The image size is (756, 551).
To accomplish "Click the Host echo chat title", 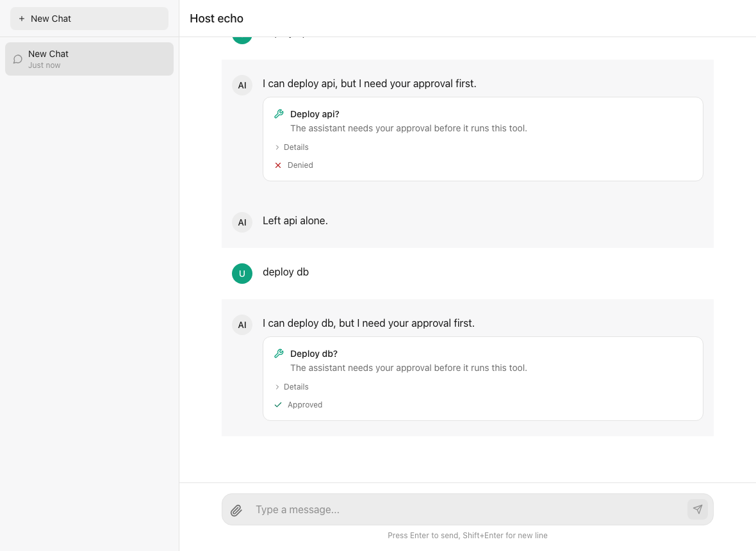I will (x=217, y=19).
